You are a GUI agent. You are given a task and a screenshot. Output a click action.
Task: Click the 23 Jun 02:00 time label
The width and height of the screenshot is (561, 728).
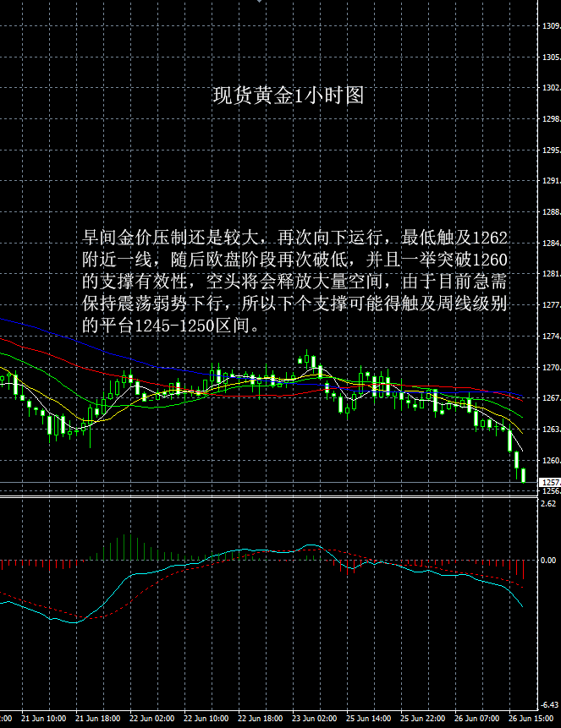click(x=315, y=719)
